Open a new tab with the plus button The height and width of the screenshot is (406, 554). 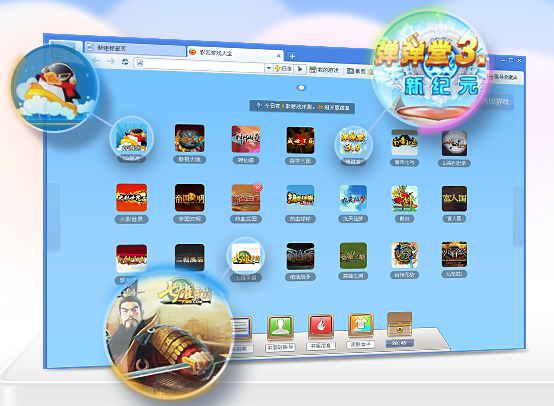coord(292,56)
